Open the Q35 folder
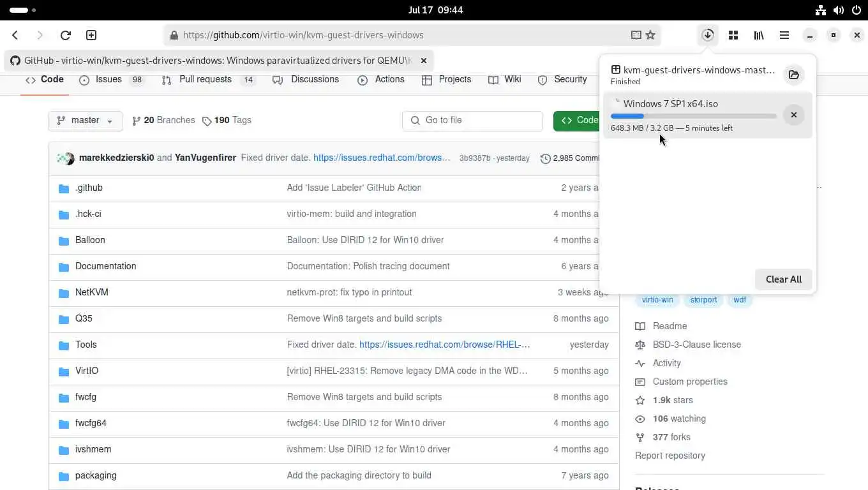Image resolution: width=868 pixels, height=490 pixels. point(84,319)
